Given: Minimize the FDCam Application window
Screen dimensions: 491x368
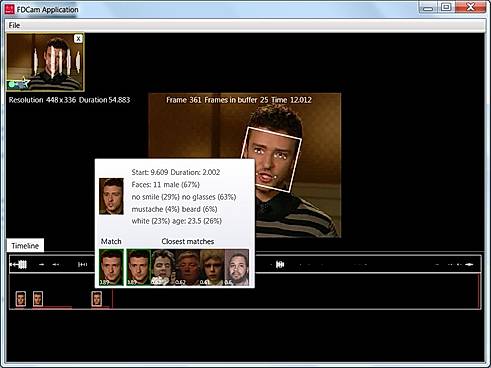Looking at the screenshot, I should 428,7.
